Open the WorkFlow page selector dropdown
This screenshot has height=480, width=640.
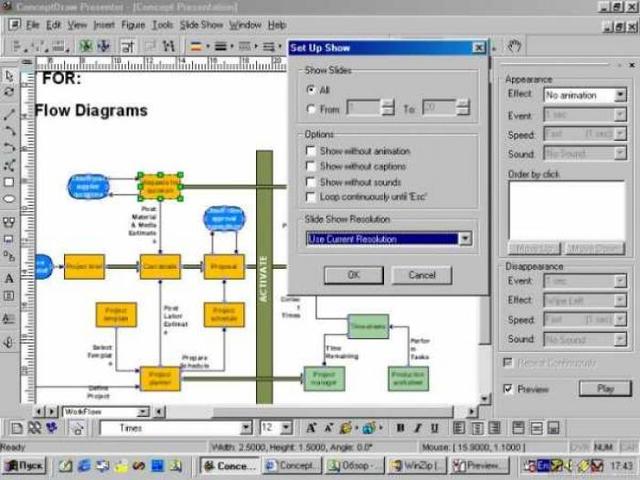pyautogui.click(x=143, y=412)
